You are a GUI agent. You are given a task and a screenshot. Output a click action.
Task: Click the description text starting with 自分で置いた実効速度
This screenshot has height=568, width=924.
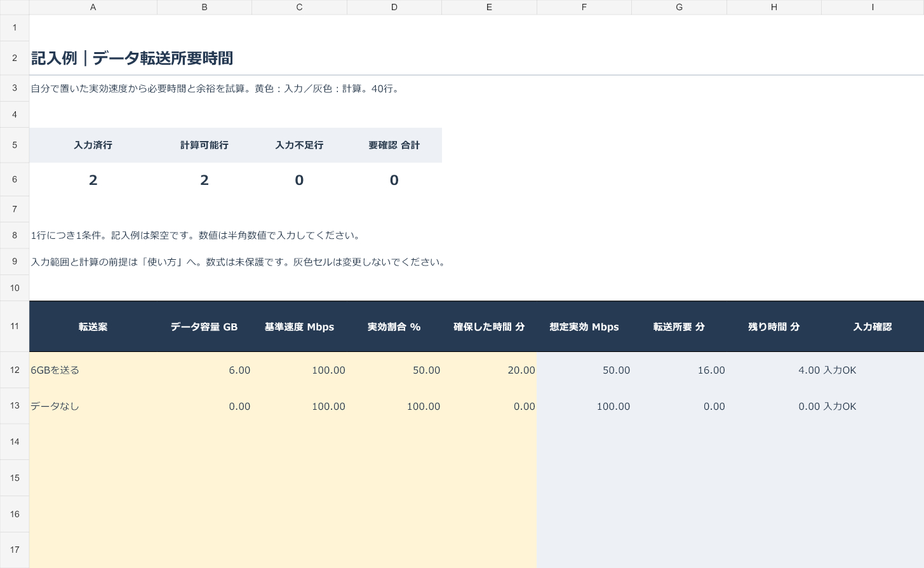[217, 88]
